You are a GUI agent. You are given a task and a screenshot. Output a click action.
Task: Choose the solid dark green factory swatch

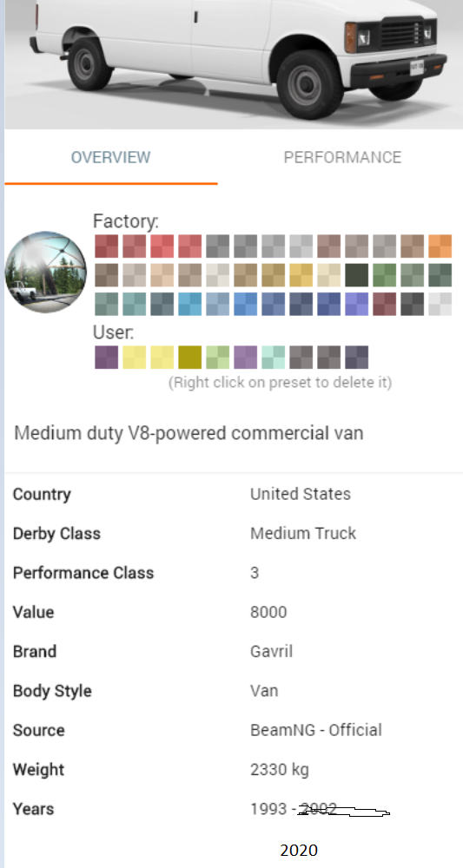point(357,275)
